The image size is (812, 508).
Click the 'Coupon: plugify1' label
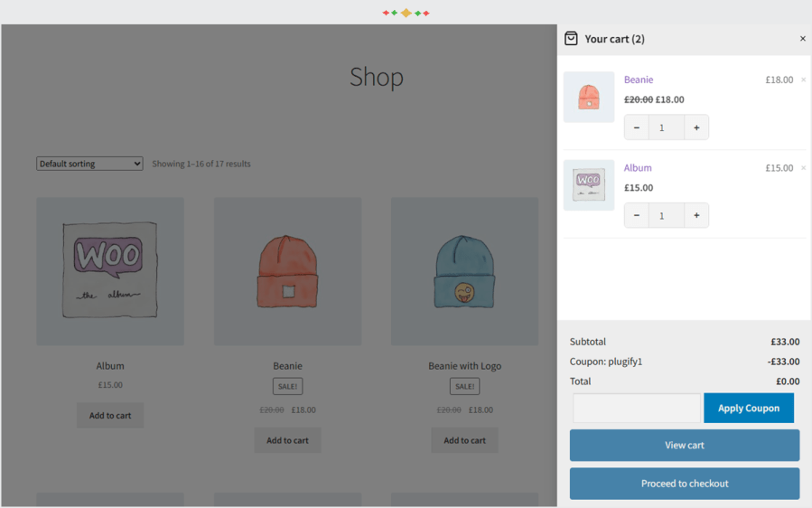click(606, 362)
